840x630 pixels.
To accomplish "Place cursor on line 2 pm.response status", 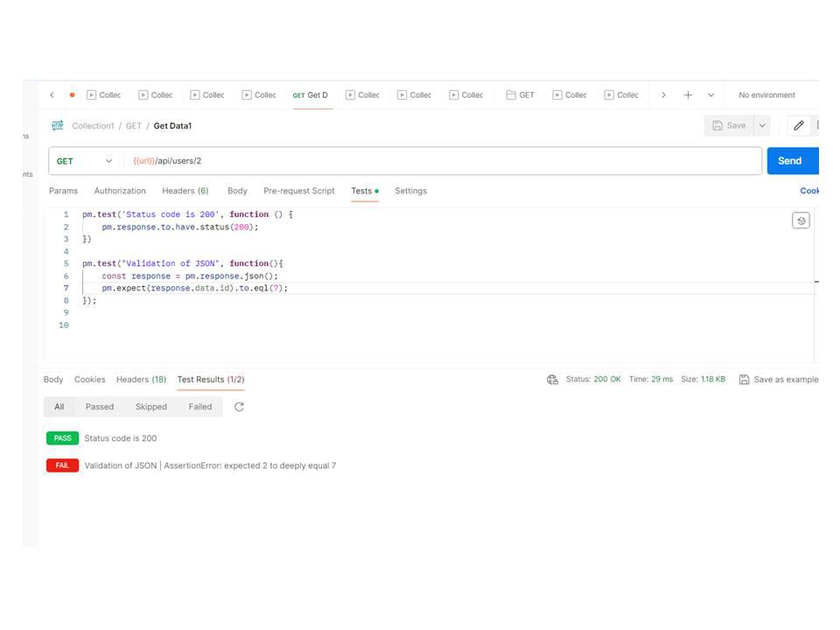I will tap(180, 227).
